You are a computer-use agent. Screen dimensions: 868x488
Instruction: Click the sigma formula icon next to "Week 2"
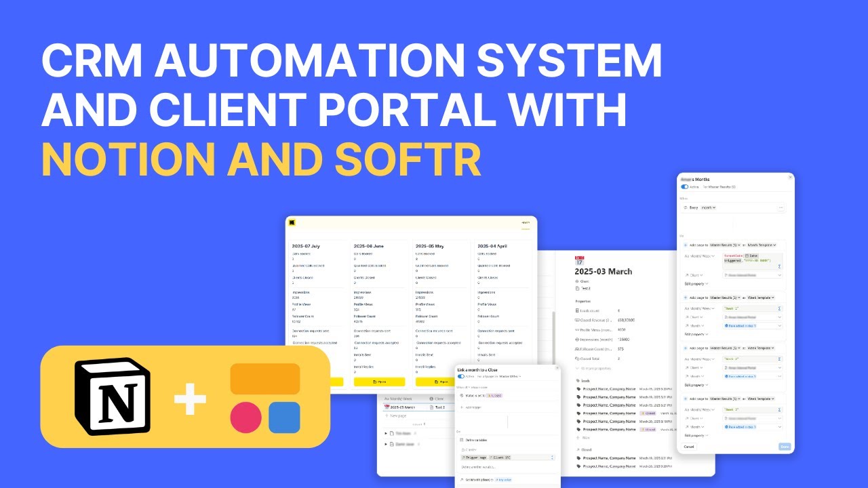point(779,359)
